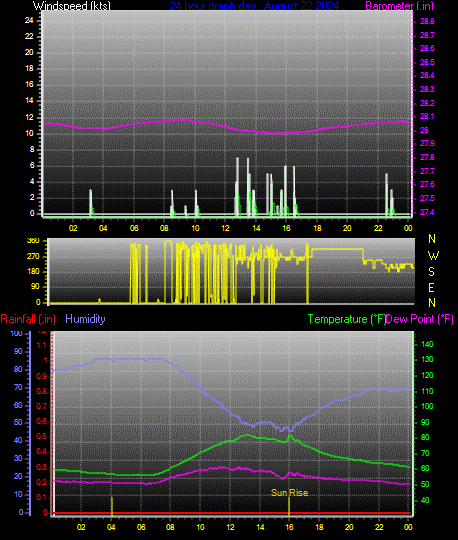
Task: Click the W compass letter
Action: [x=433, y=256]
